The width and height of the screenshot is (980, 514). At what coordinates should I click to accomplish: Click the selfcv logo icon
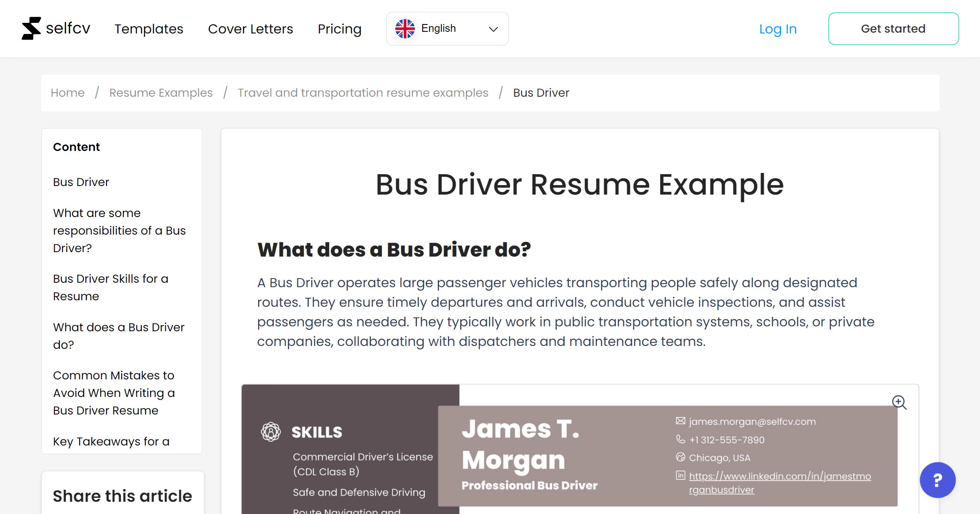point(31,29)
